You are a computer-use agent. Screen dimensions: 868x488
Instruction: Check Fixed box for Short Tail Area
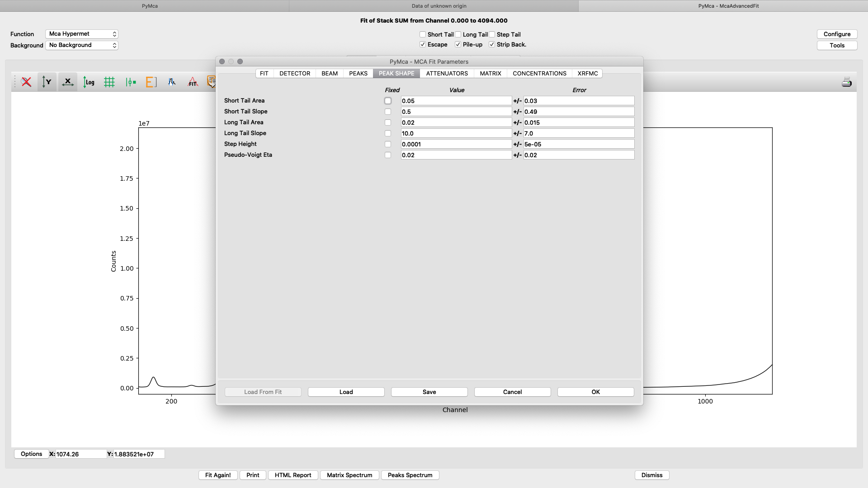[x=388, y=101]
